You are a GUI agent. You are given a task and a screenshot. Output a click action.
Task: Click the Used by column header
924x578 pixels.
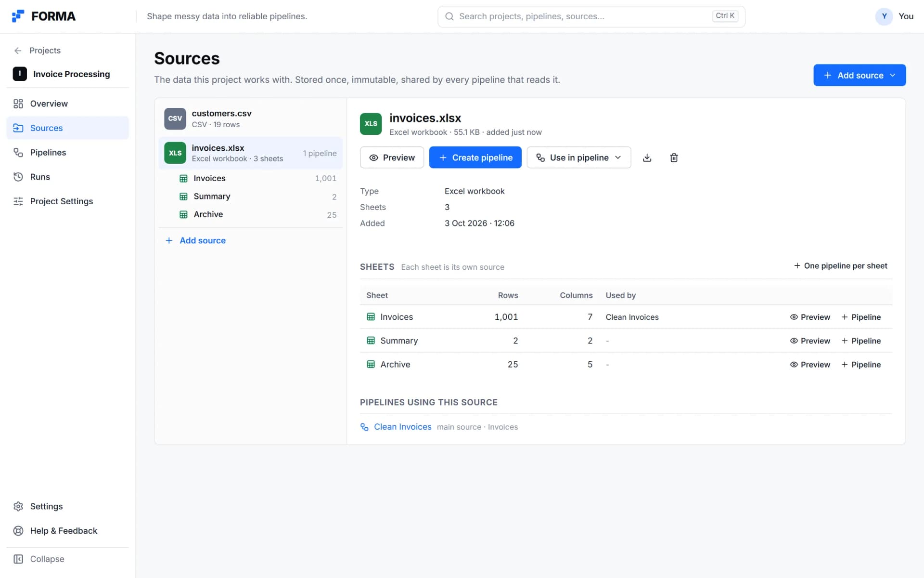(x=620, y=295)
